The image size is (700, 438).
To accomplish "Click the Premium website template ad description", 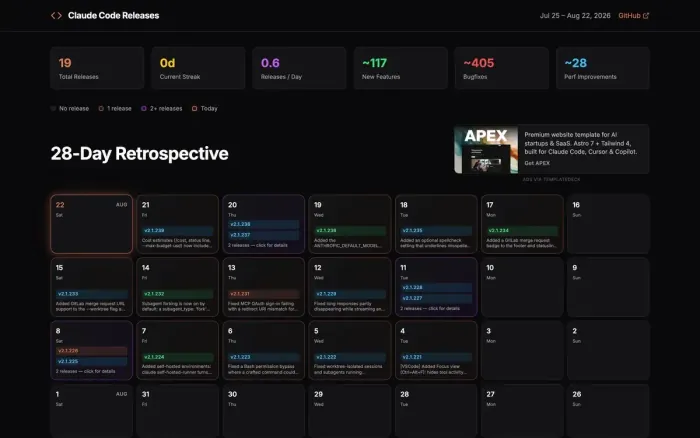I will [581, 143].
